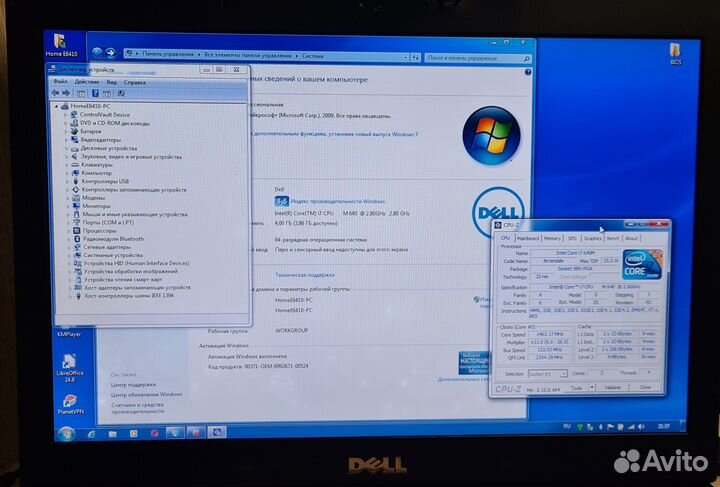Viewport: 720px width, 487px height.
Task: Open the BIOS folder on the desktop
Action: [675, 53]
